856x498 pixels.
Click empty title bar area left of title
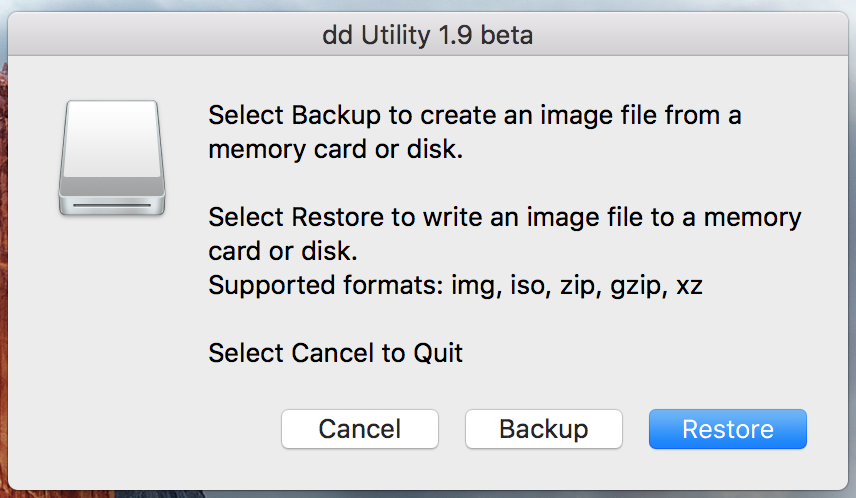click(x=150, y=37)
